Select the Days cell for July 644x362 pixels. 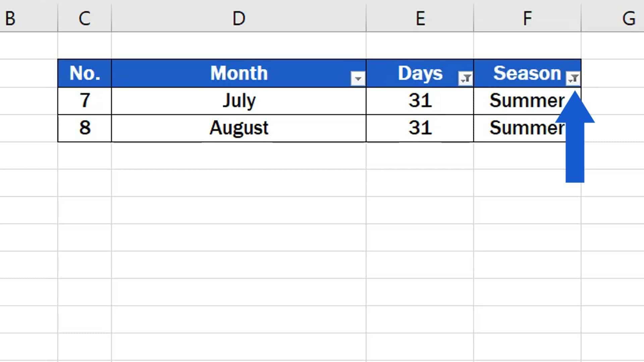(x=420, y=101)
